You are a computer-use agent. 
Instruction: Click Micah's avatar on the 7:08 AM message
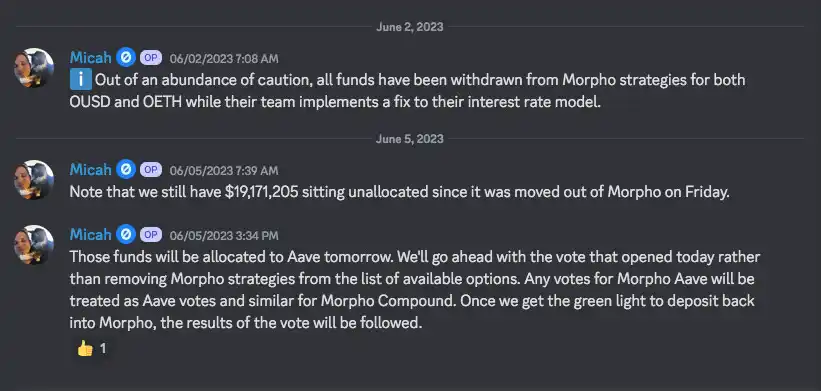(34, 68)
